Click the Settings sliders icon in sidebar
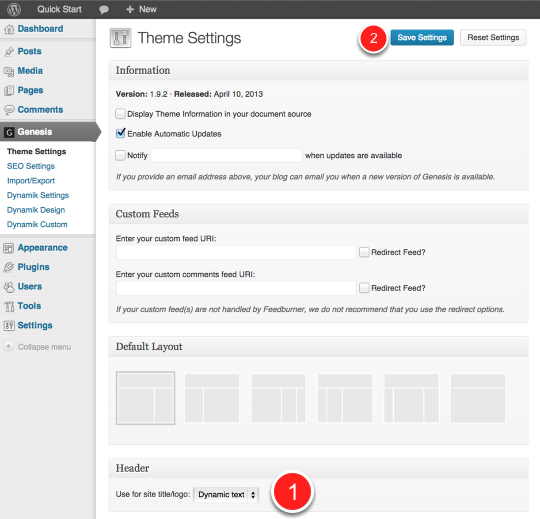Screen dimensions: 540x519 [x=9, y=325]
